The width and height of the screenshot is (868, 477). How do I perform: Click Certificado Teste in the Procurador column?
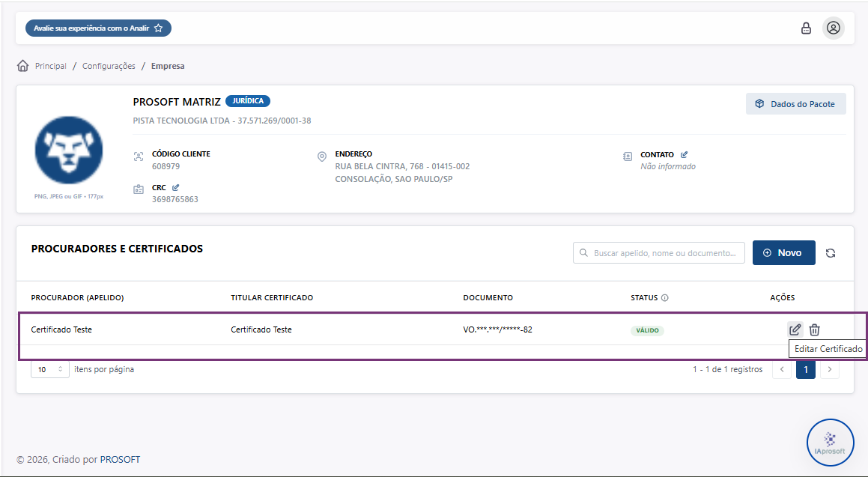tap(61, 329)
